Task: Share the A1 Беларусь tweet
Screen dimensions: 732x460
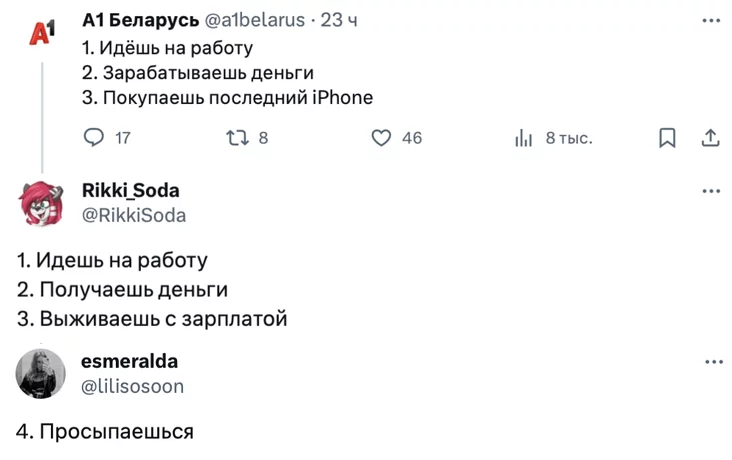Action: pyautogui.click(x=710, y=138)
